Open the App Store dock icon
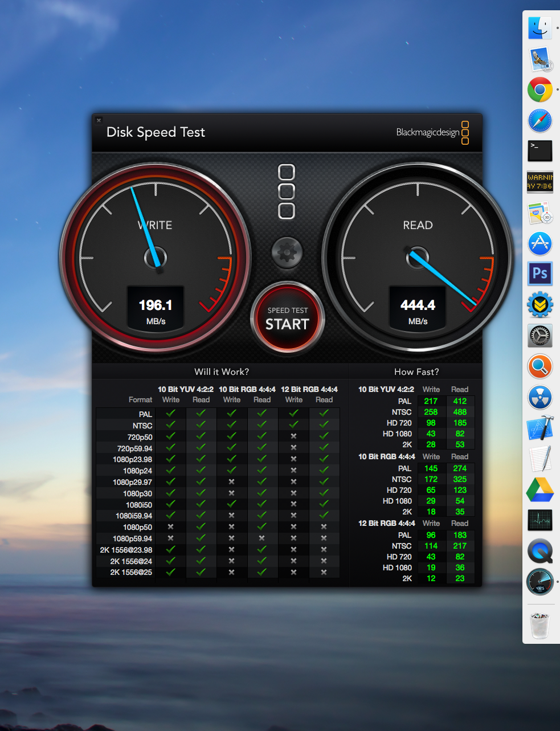The image size is (560, 731). tap(539, 243)
